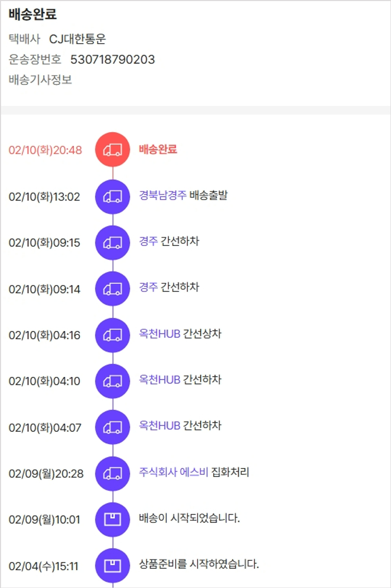Click the 경주 link at 09:15
391x588 pixels.
click(x=148, y=242)
